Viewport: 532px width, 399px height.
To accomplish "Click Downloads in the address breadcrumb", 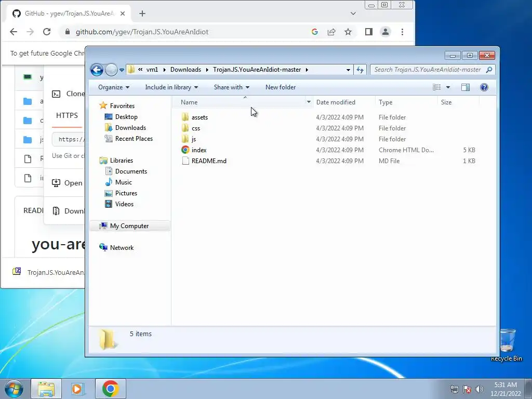I will tap(185, 70).
